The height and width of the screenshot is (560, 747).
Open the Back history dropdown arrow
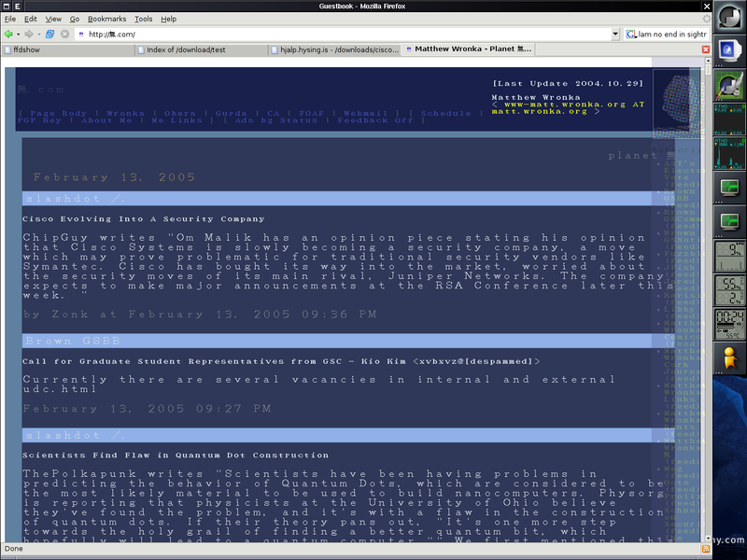18,35
